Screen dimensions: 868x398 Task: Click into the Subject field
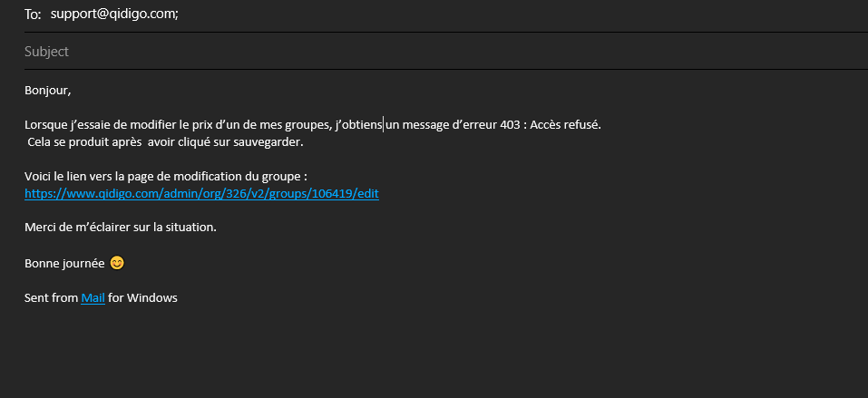(446, 52)
